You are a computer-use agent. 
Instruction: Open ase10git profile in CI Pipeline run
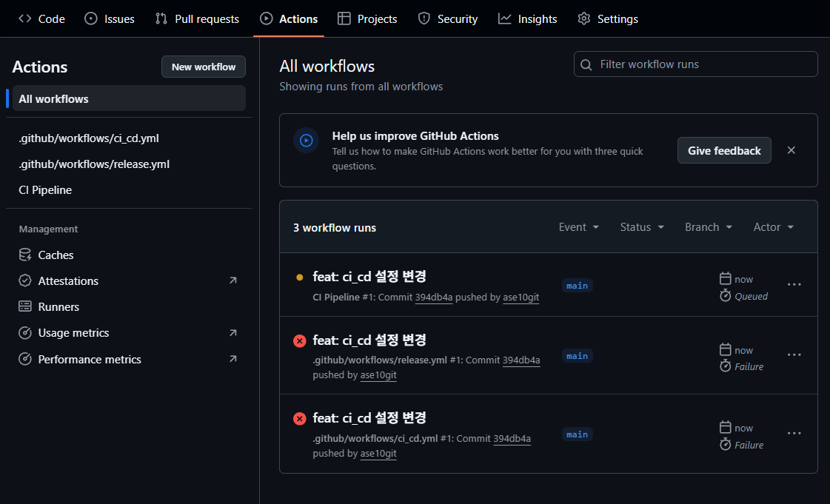[521, 298]
